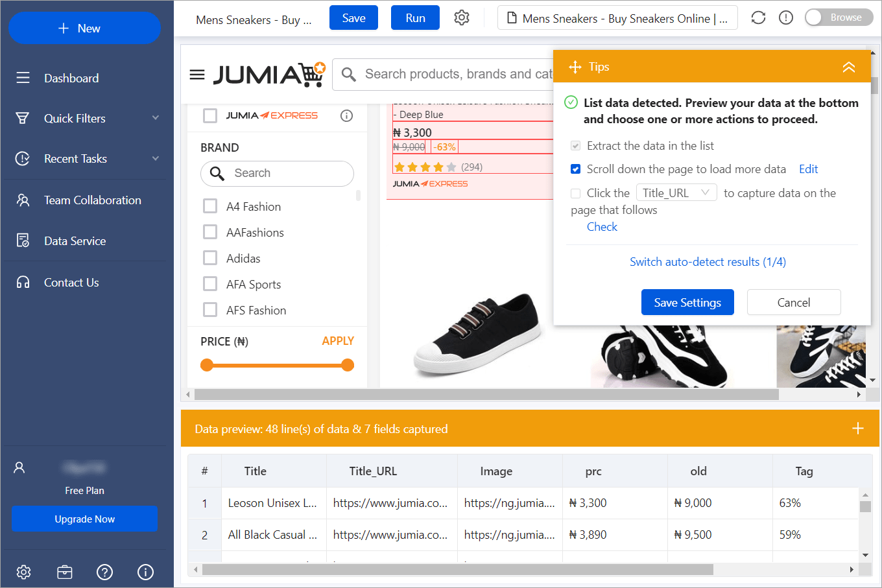Refresh the loaded webpage with the circular arrow icon
This screenshot has height=588, width=882.
pyautogui.click(x=757, y=18)
